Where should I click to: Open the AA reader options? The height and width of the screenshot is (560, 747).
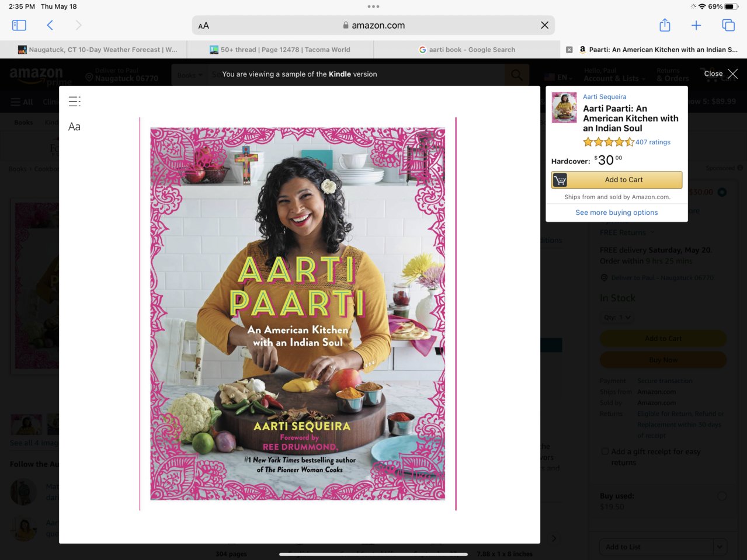coord(203,26)
